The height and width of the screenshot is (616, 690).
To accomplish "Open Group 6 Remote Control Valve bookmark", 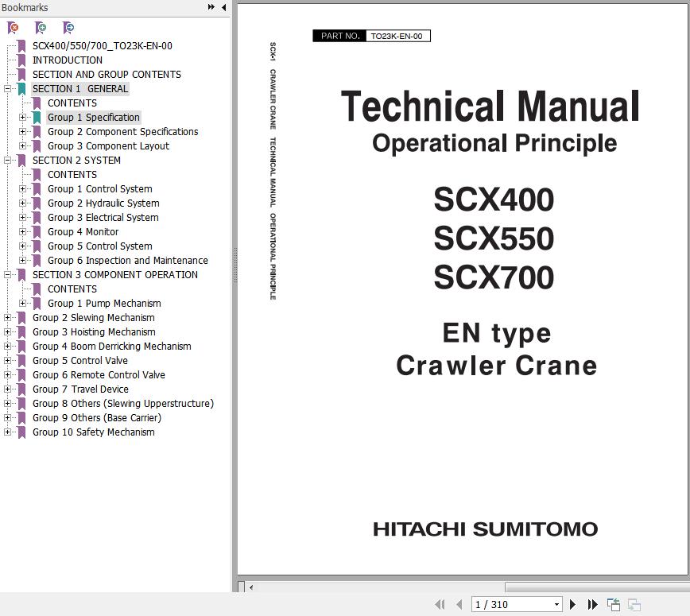I will point(99,375).
